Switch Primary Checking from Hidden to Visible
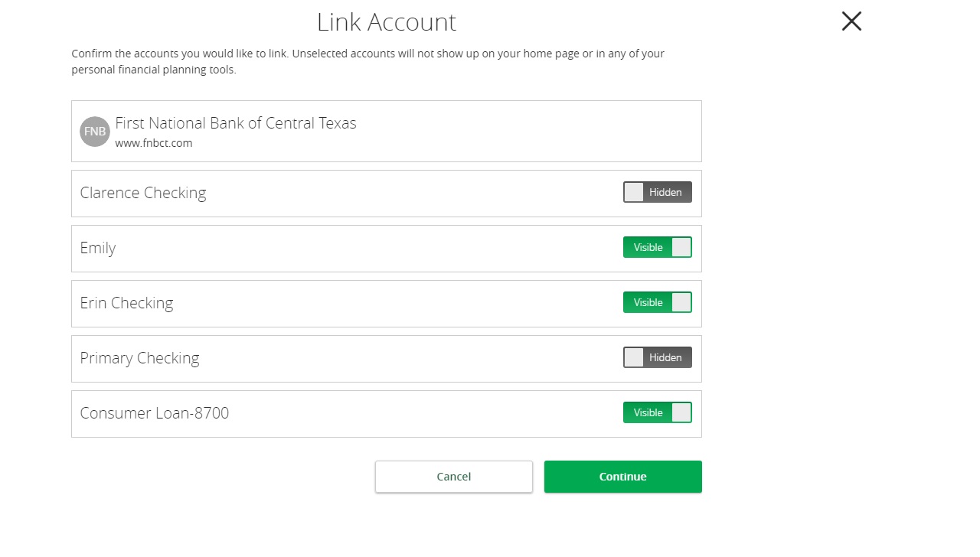This screenshot has width=980, height=557. pos(657,357)
